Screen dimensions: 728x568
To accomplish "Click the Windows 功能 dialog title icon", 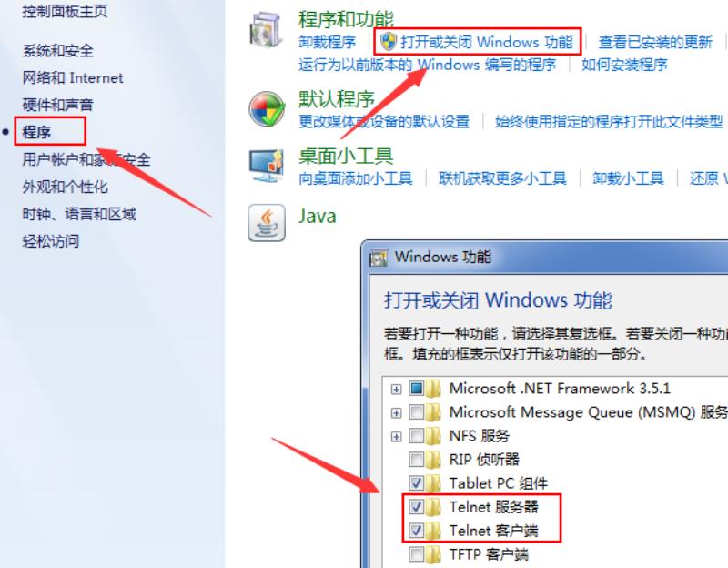I will pos(379,259).
